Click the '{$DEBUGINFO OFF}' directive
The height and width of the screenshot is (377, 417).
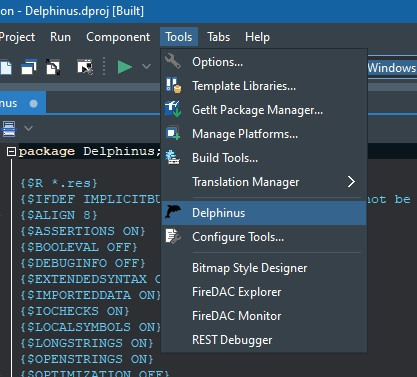(x=83, y=263)
